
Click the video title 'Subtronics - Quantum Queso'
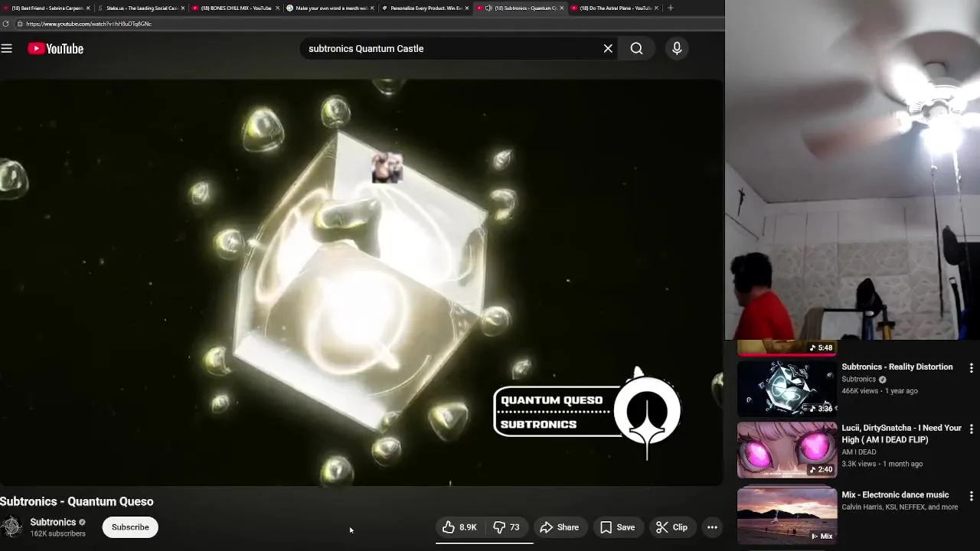point(77,501)
